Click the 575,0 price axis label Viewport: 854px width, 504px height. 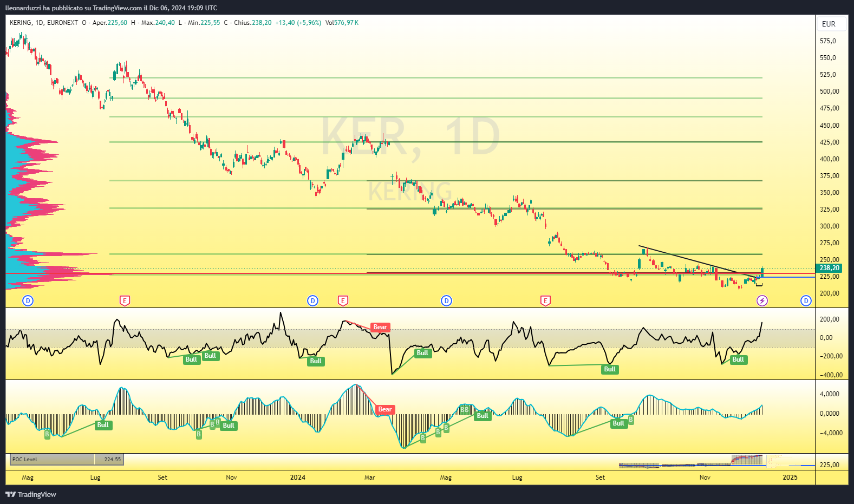point(827,41)
